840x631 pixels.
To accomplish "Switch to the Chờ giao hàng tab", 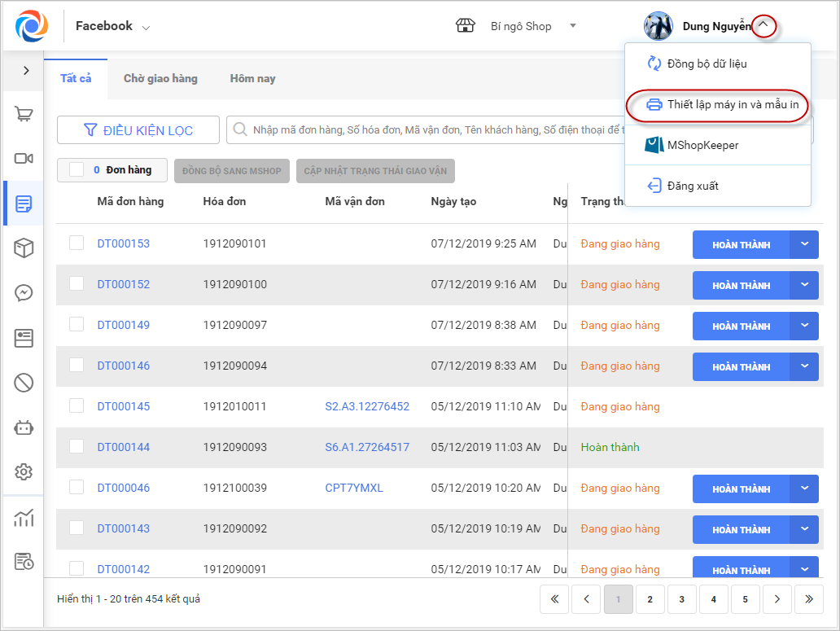I will point(160,78).
